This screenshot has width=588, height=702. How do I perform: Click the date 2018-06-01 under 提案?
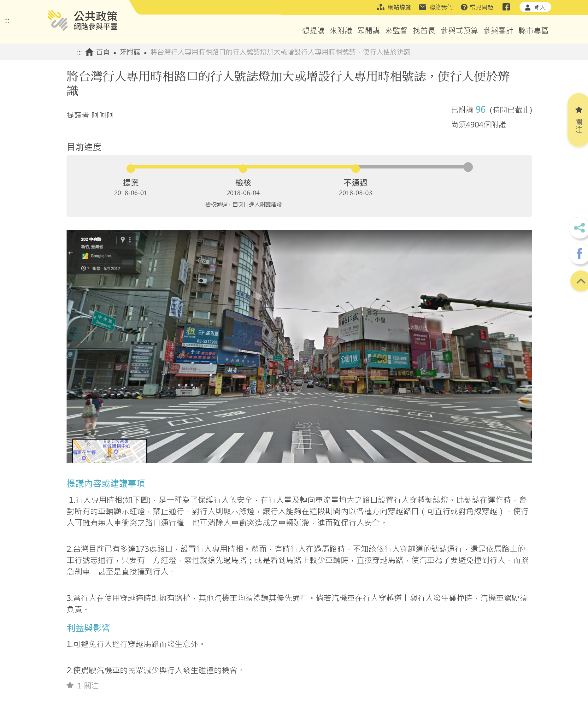131,193
